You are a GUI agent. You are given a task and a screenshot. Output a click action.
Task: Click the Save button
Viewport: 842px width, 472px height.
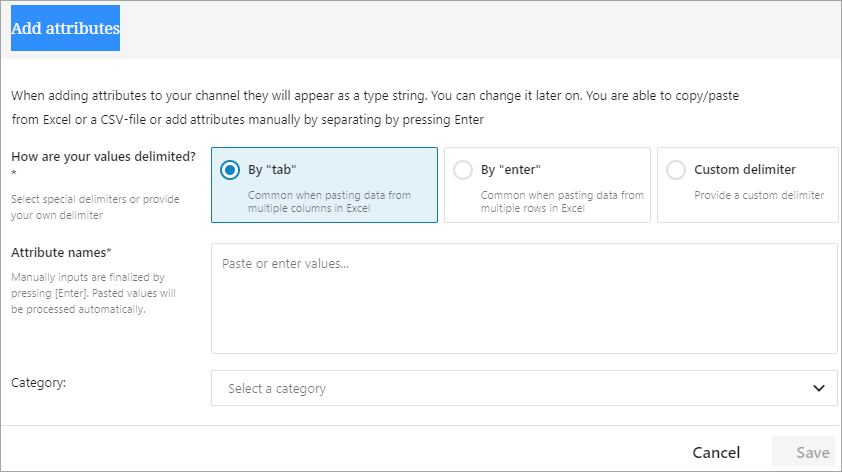[x=812, y=452]
